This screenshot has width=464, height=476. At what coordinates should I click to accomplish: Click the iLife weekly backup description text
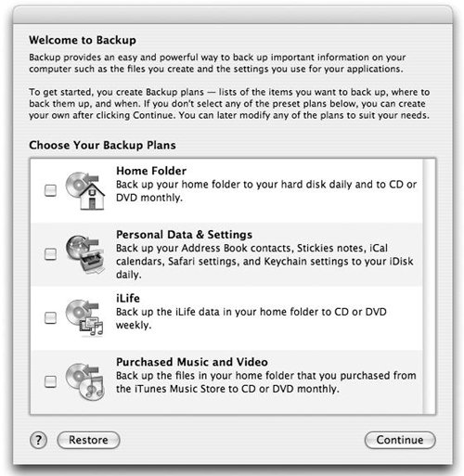[251, 318]
